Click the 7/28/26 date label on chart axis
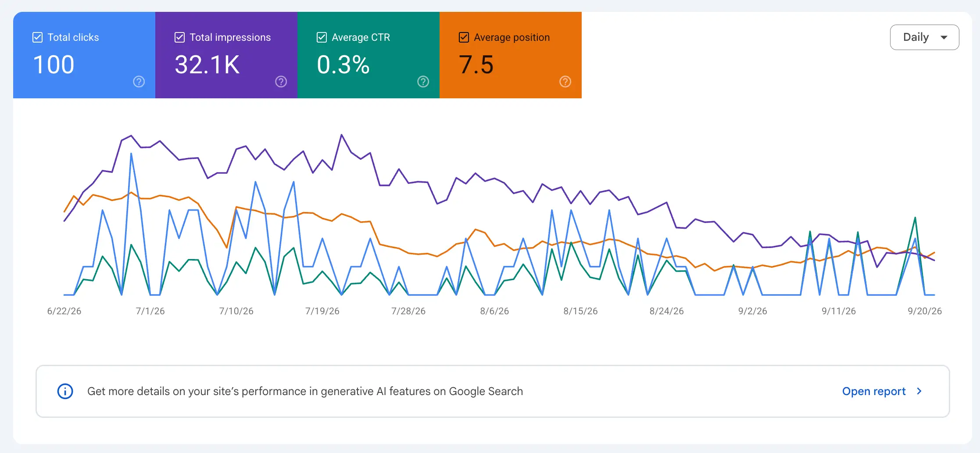The height and width of the screenshot is (453, 980). tap(408, 311)
